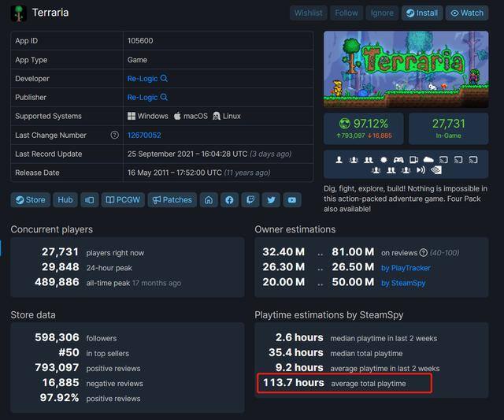Click the 9.2 hours average playtime value

(x=299, y=367)
